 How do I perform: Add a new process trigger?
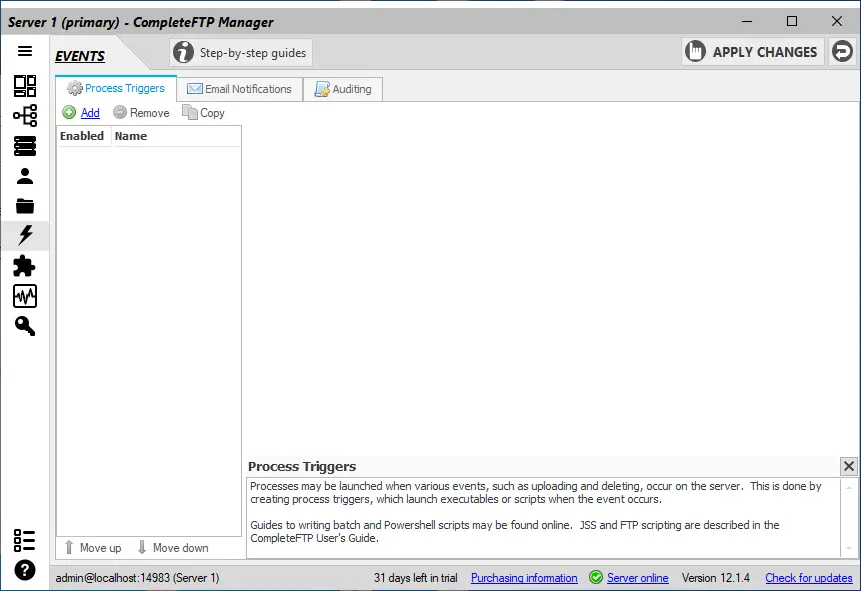tap(81, 113)
